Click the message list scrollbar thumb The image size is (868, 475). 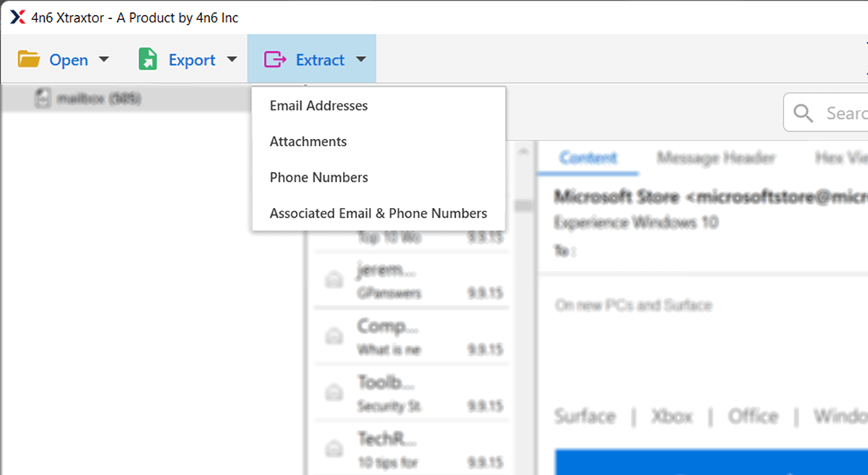coord(524,206)
